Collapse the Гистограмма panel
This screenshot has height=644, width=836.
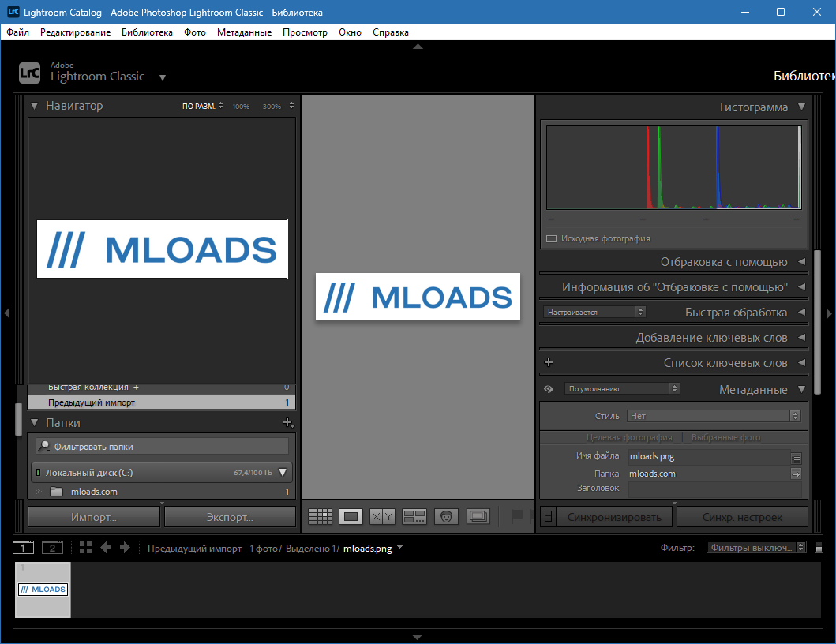tap(801, 107)
